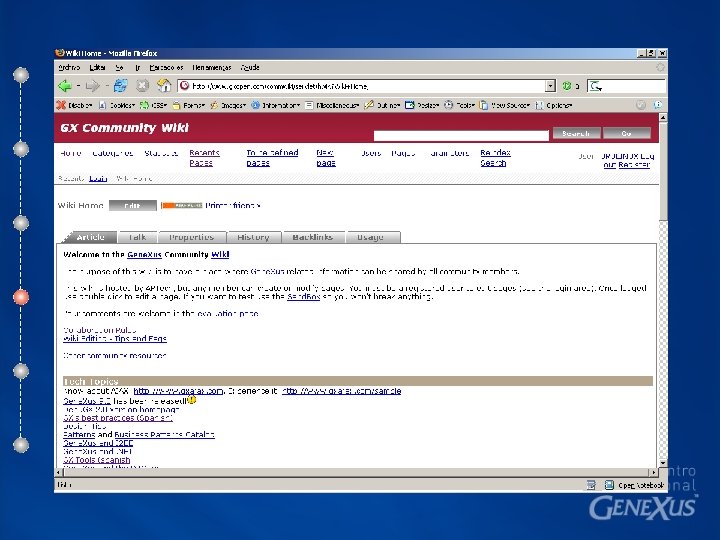Click the Re-index Search link

click(495, 158)
